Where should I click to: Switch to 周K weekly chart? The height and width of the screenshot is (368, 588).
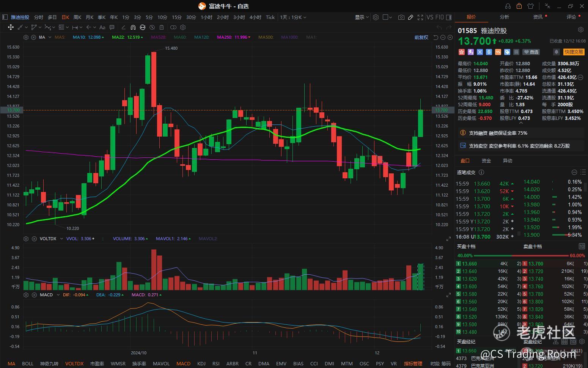click(x=77, y=17)
